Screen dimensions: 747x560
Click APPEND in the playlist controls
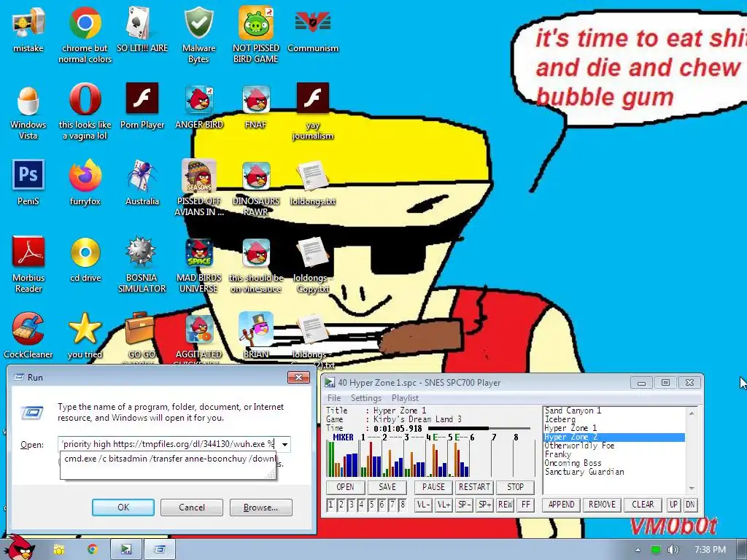561,505
